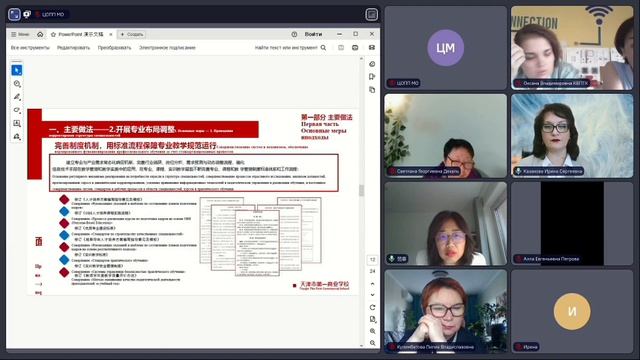Select the ЦМ avatar participant tile
The image size is (640, 360).
[445, 48]
